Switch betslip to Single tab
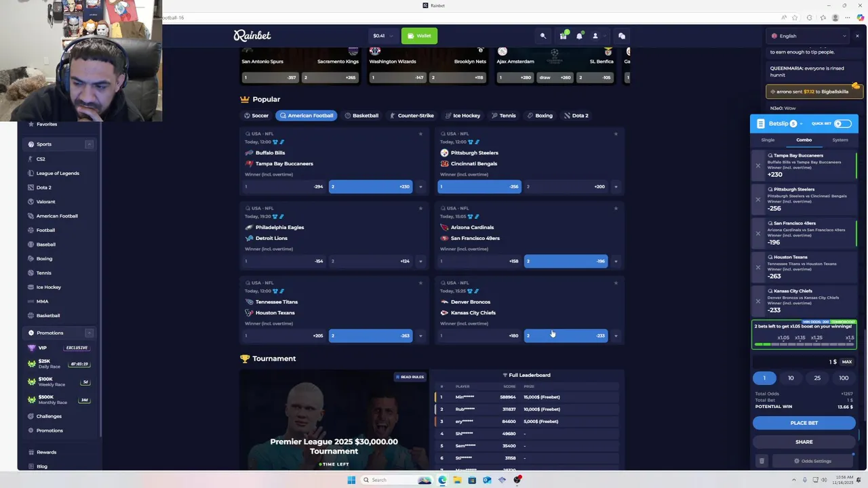 click(768, 140)
